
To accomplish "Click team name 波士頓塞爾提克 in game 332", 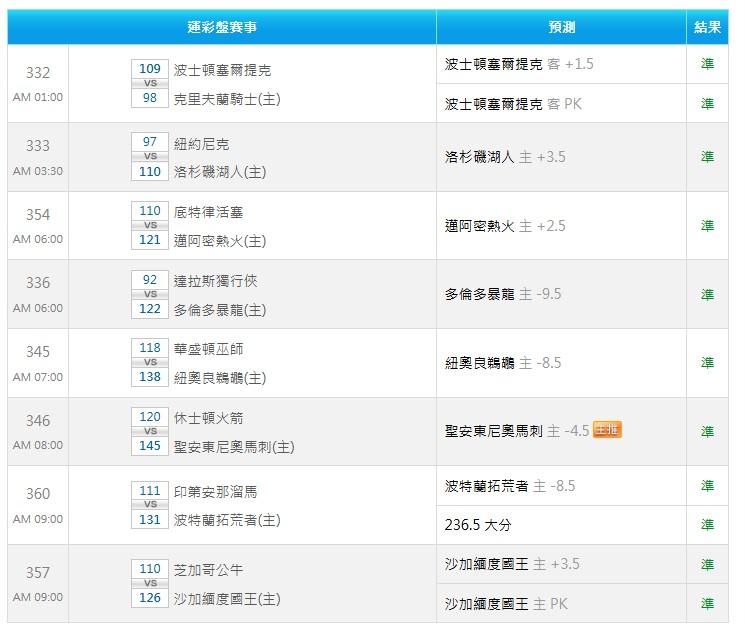I will pos(222,70).
